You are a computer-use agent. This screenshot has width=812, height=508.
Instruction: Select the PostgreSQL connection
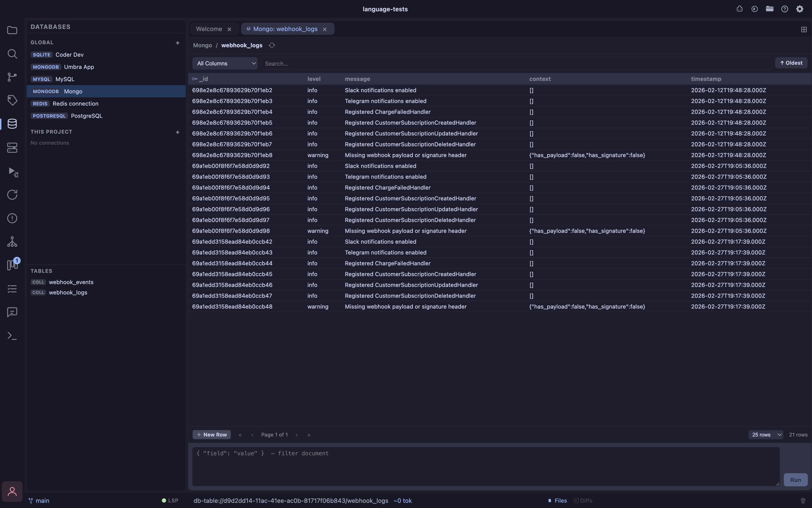point(106,116)
